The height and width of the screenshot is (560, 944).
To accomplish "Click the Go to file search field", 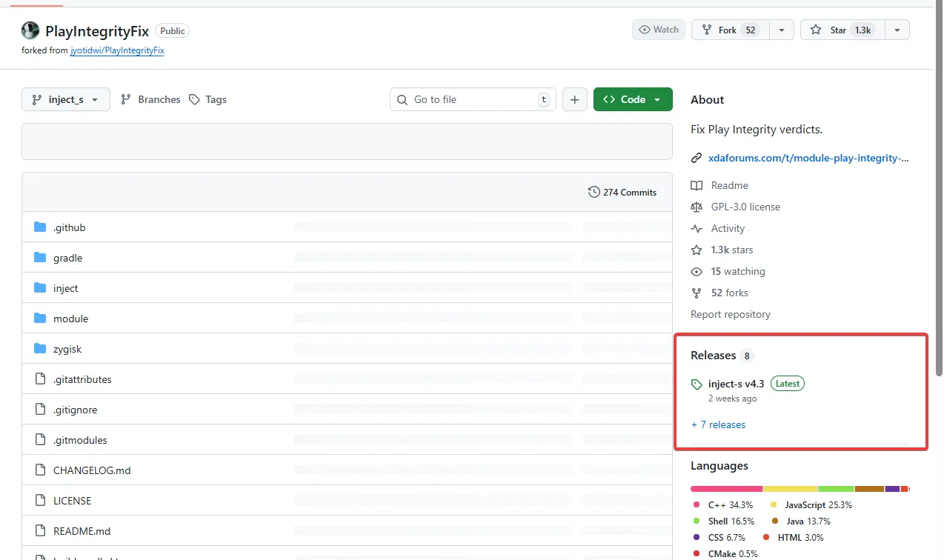I will [473, 99].
